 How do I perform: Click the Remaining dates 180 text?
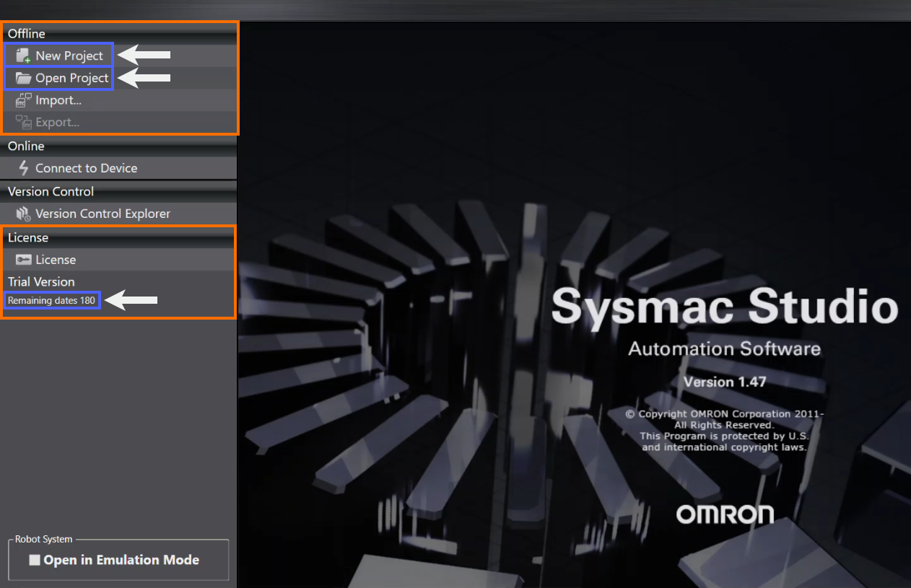[52, 300]
